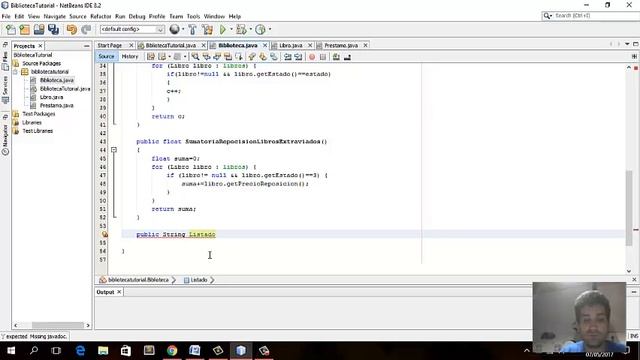This screenshot has width=640, height=360.
Task: Select Libro.java in the project tree
Action: (51, 97)
